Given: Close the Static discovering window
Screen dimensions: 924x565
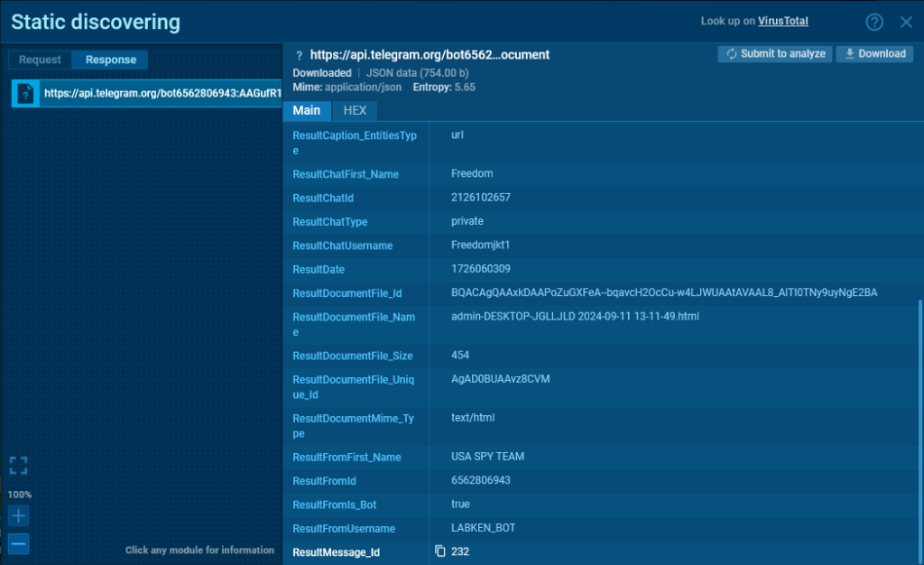Looking at the screenshot, I should tap(906, 23).
